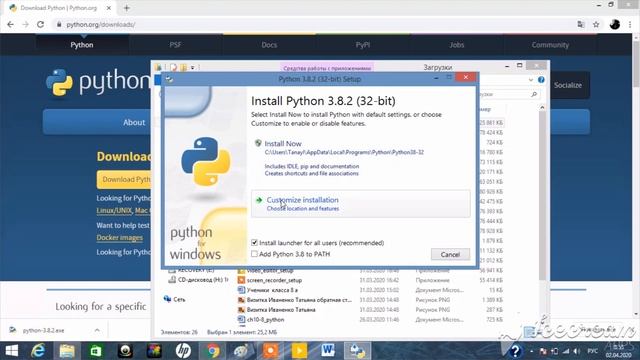Screen dimensions: 640x360
Task: Open PyPI in the top navigation
Action: tap(362, 45)
